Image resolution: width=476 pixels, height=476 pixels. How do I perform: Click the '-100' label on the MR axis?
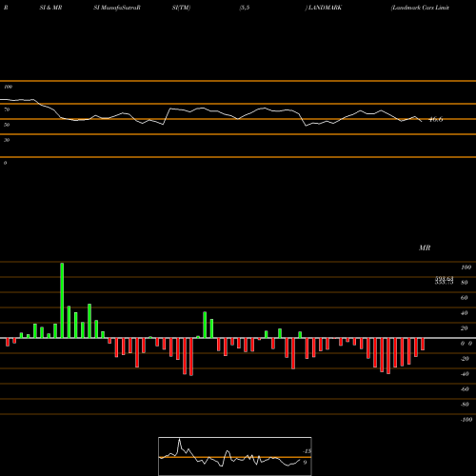tap(466, 420)
